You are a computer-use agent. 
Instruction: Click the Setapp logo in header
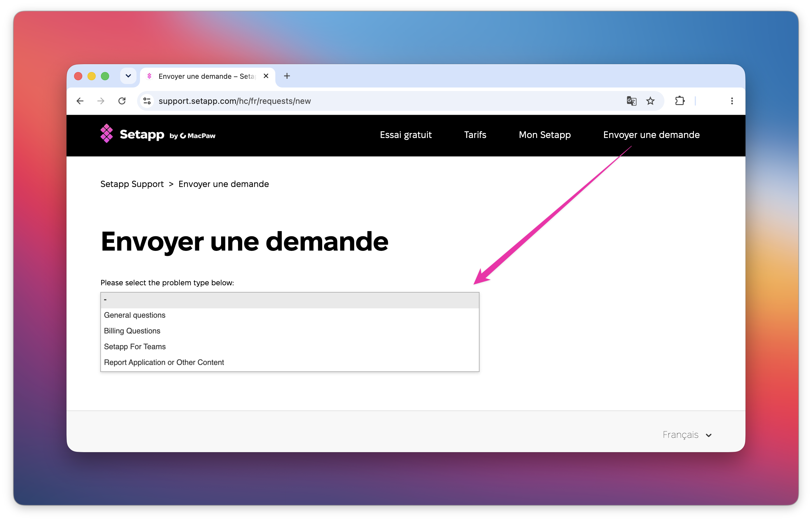(132, 134)
